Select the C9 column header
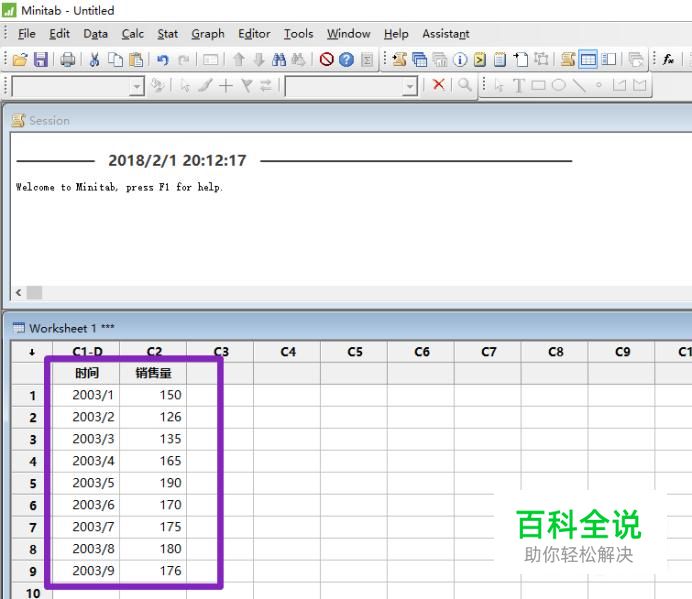Screen dimensions: 692x599 click(622, 352)
